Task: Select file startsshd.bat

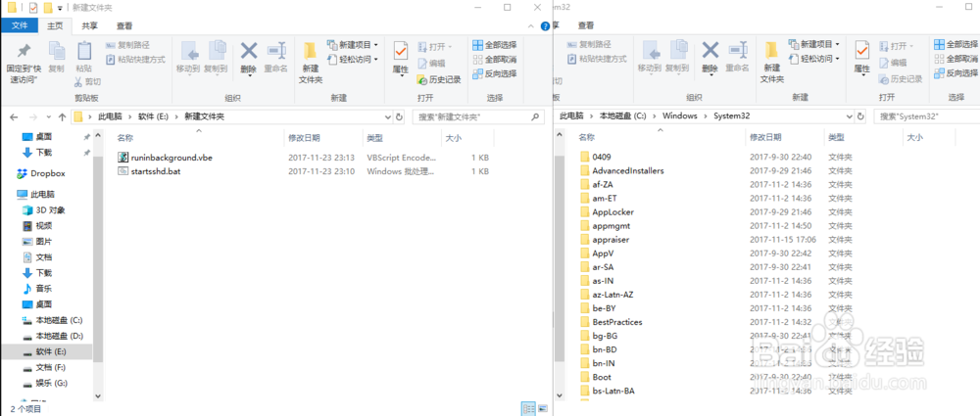Action: (x=151, y=171)
